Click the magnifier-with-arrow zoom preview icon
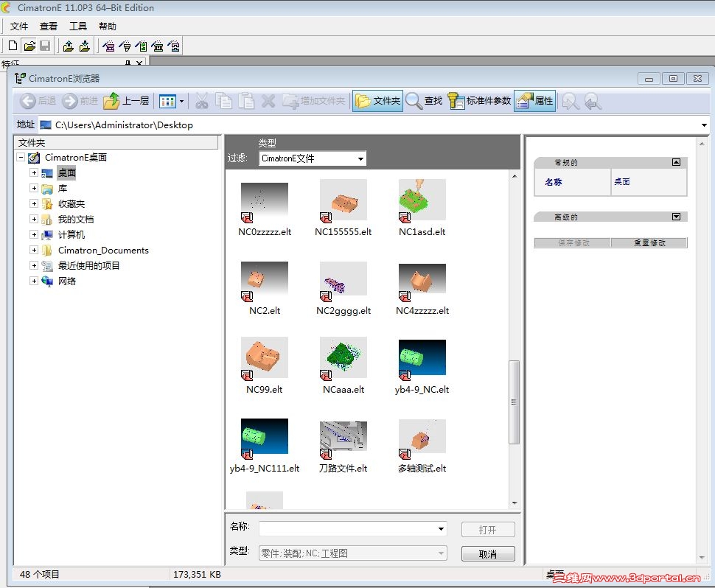The height and width of the screenshot is (588, 715). click(x=571, y=101)
